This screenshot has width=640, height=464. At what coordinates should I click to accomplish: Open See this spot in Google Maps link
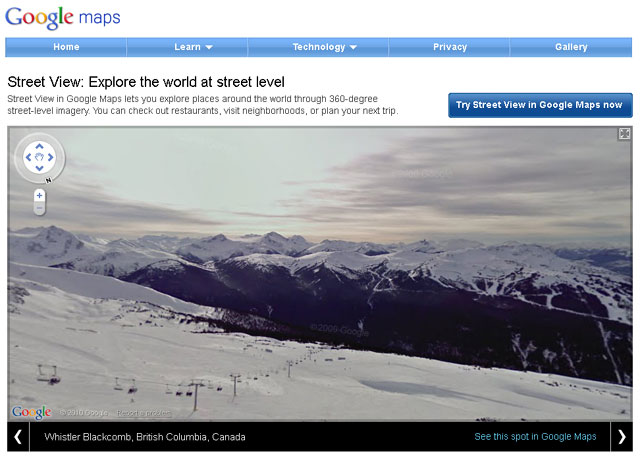pyautogui.click(x=535, y=437)
